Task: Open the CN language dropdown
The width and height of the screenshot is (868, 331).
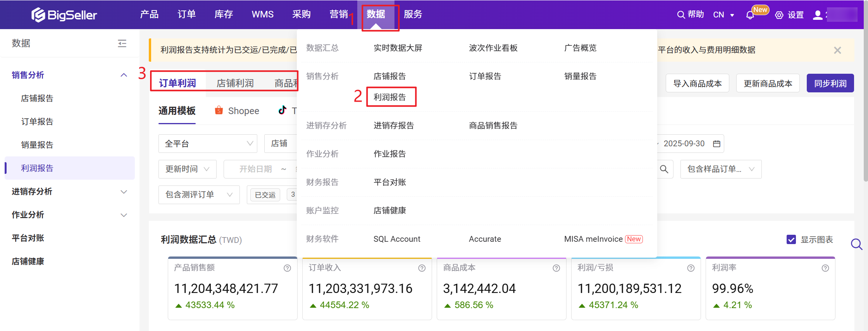Action: click(x=723, y=15)
